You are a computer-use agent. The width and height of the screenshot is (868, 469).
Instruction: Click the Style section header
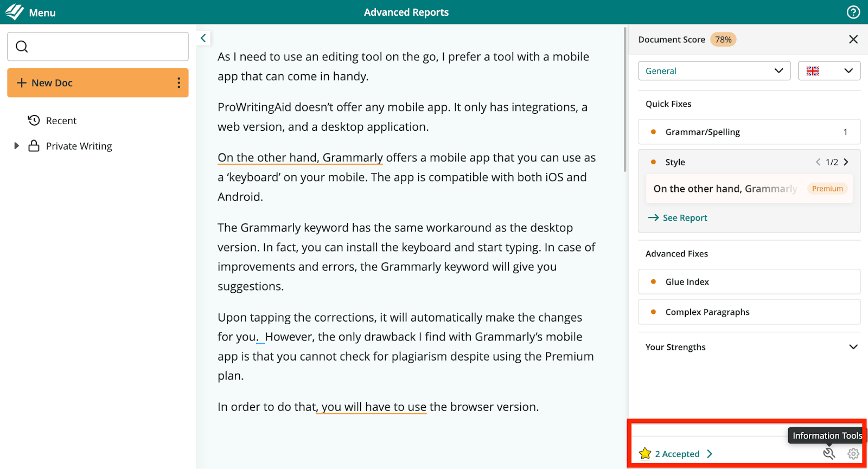pos(675,162)
